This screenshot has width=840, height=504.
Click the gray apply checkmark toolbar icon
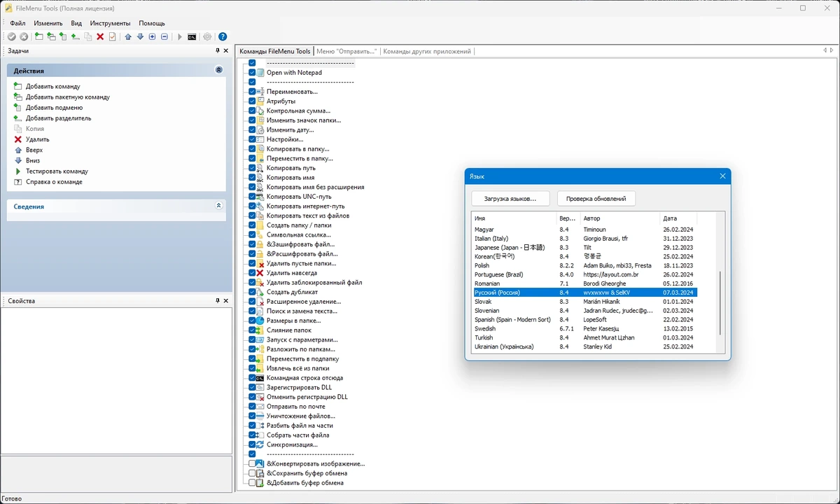click(12, 36)
